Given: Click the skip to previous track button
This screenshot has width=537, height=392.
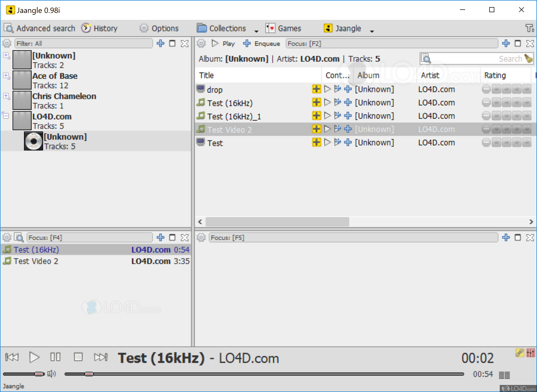Looking at the screenshot, I should coord(12,357).
